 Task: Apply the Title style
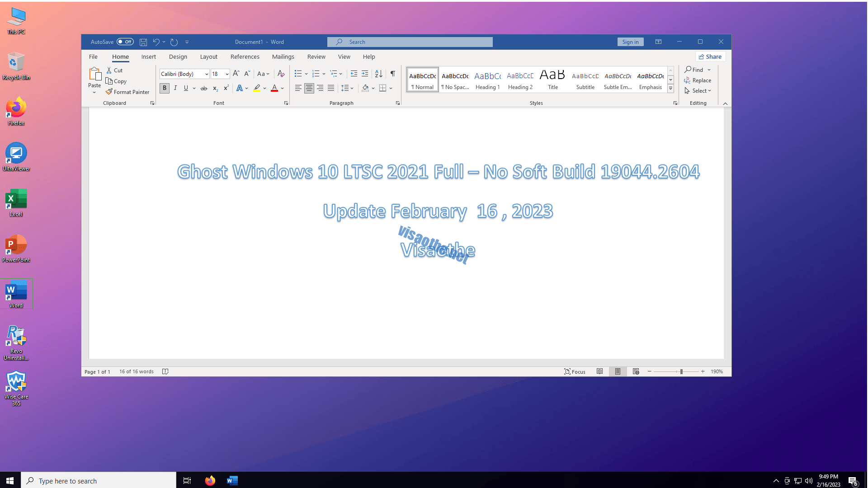tap(552, 80)
